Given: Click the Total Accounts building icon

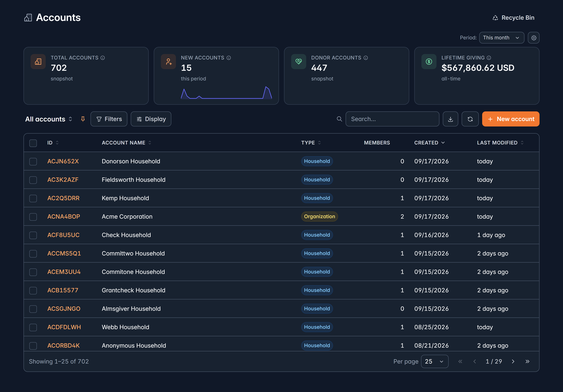Looking at the screenshot, I should point(38,62).
